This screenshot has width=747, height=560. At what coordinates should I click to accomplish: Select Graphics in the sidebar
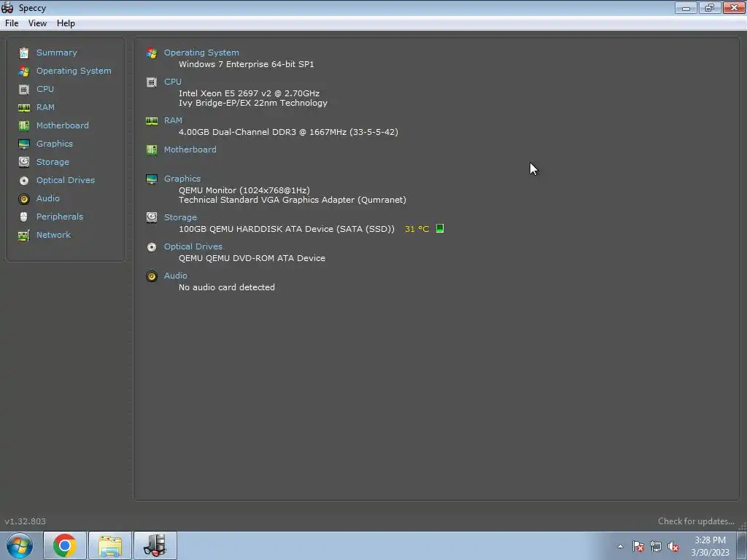click(x=55, y=144)
